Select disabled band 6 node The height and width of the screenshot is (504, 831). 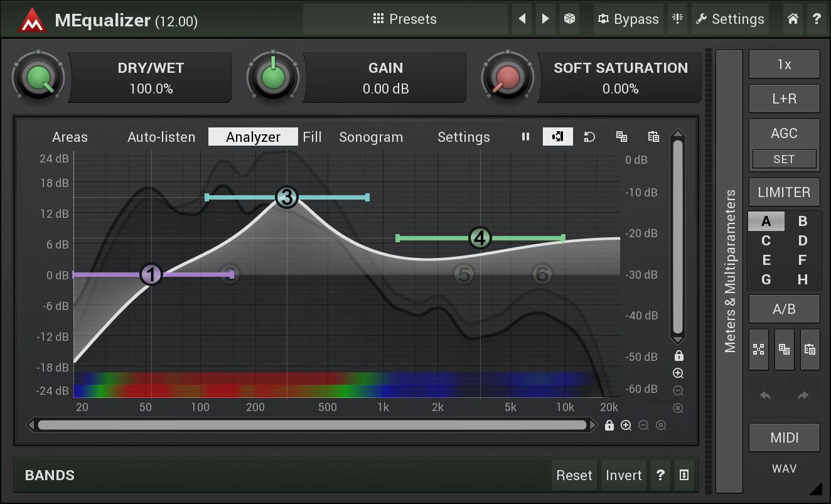point(542,274)
